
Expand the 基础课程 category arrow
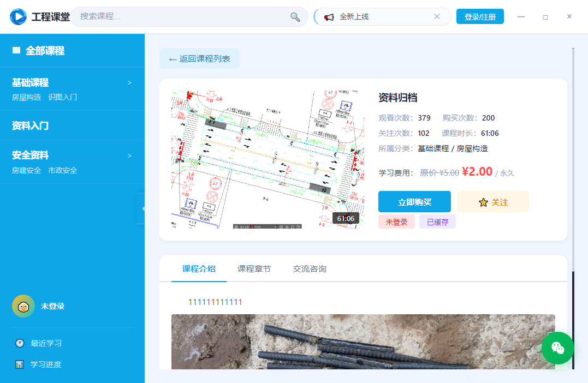(130, 83)
